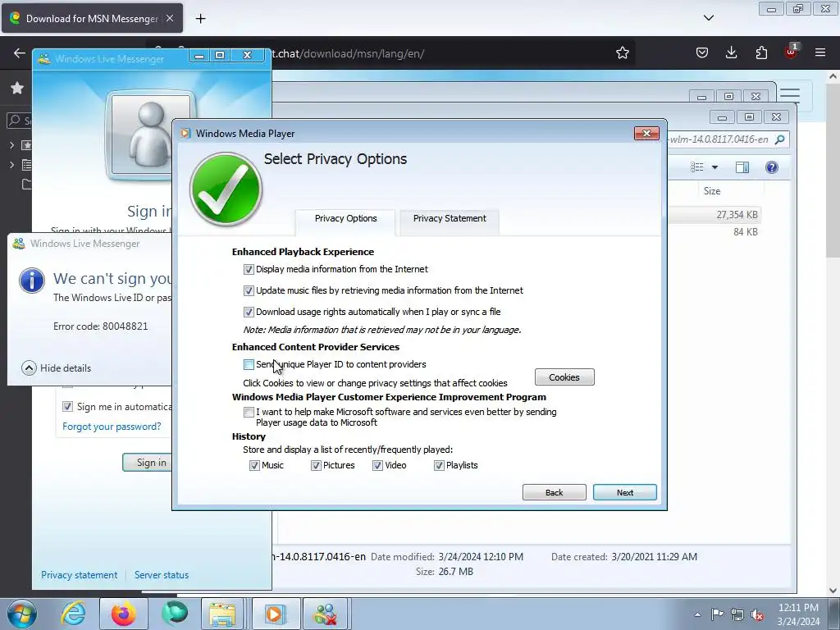Select the file row showing 27,354 KB
The width and height of the screenshot is (840, 630).
point(714,215)
